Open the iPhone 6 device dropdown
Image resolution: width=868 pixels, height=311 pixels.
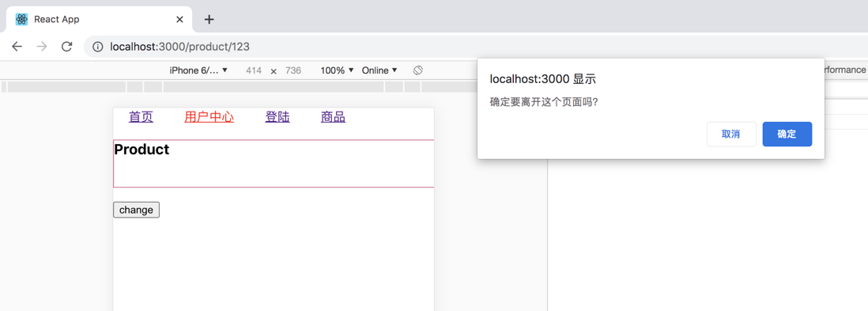coord(198,70)
